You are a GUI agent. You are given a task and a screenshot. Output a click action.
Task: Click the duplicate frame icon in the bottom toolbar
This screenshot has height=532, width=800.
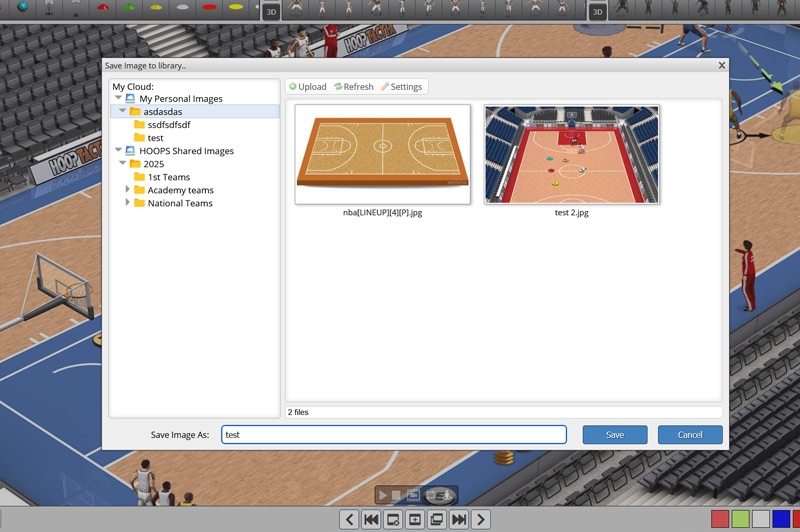[437, 519]
